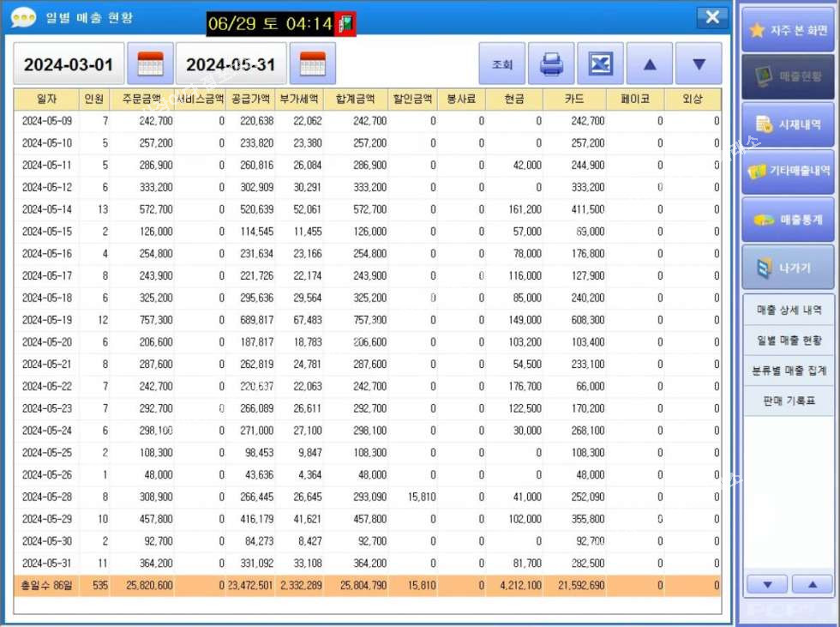Click the 나가기 exit button
This screenshot has width=840, height=627.
point(788,268)
